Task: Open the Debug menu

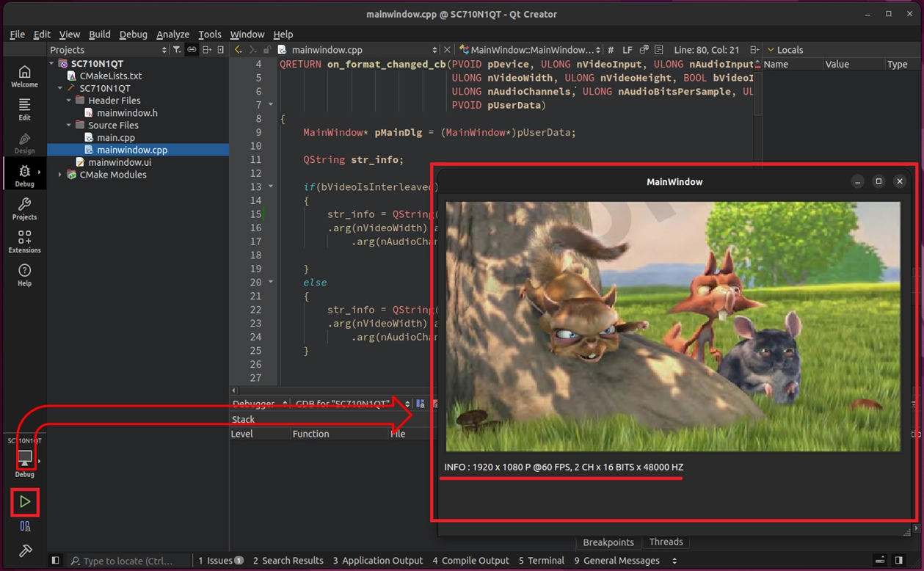Action: coord(134,34)
